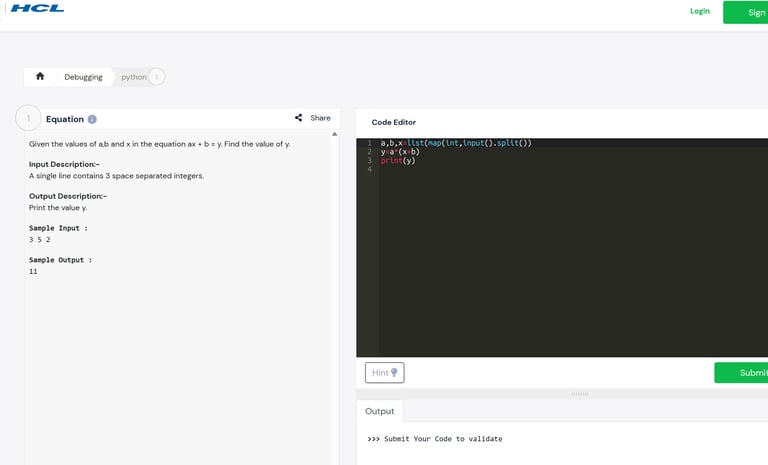Click the Hint button
The image size is (768, 465).
pyautogui.click(x=384, y=372)
